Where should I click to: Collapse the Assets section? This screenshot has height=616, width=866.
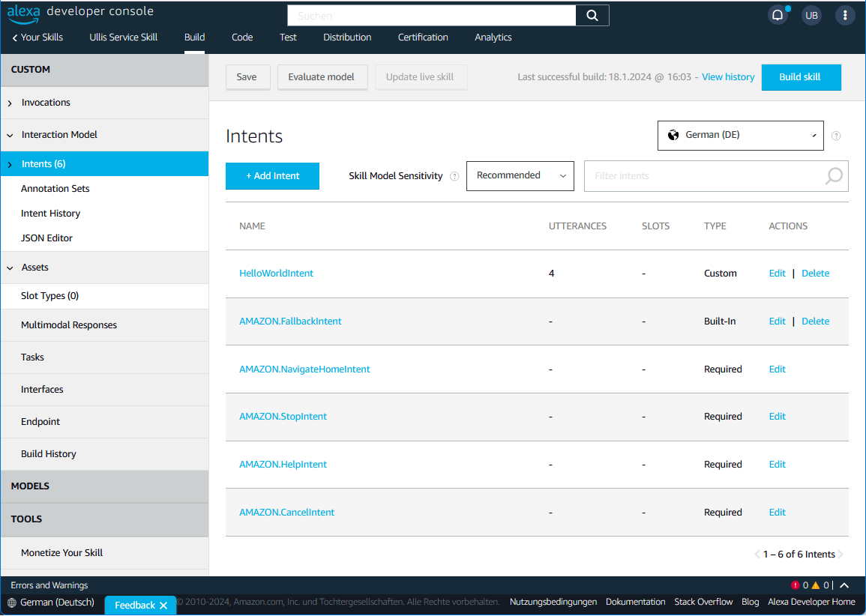[10, 268]
